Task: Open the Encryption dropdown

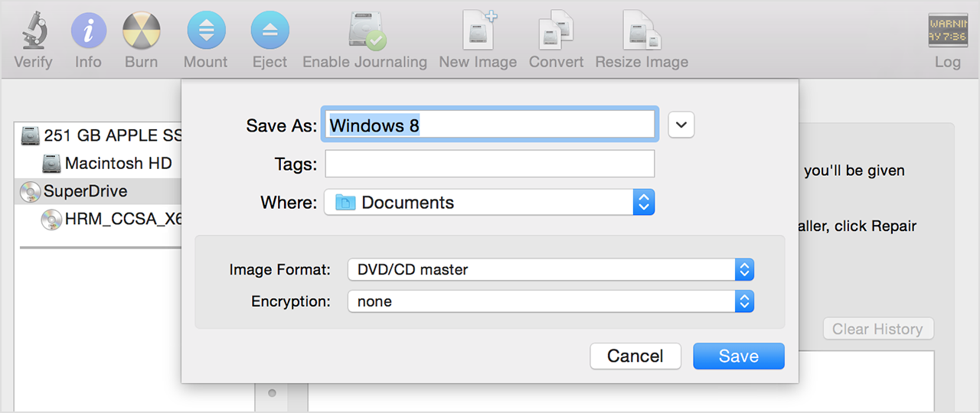Action: (x=550, y=301)
